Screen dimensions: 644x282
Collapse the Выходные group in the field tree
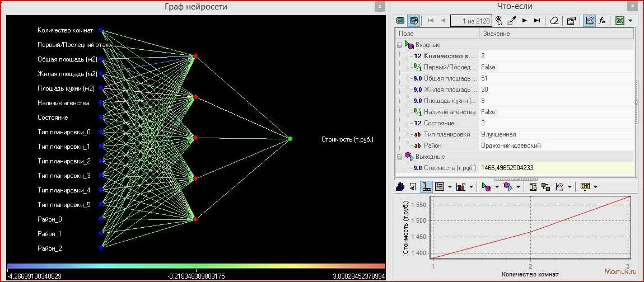click(399, 157)
